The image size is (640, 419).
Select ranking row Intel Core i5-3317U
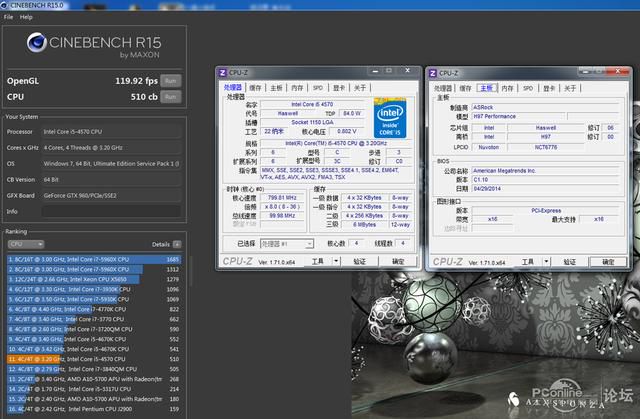click(94, 389)
